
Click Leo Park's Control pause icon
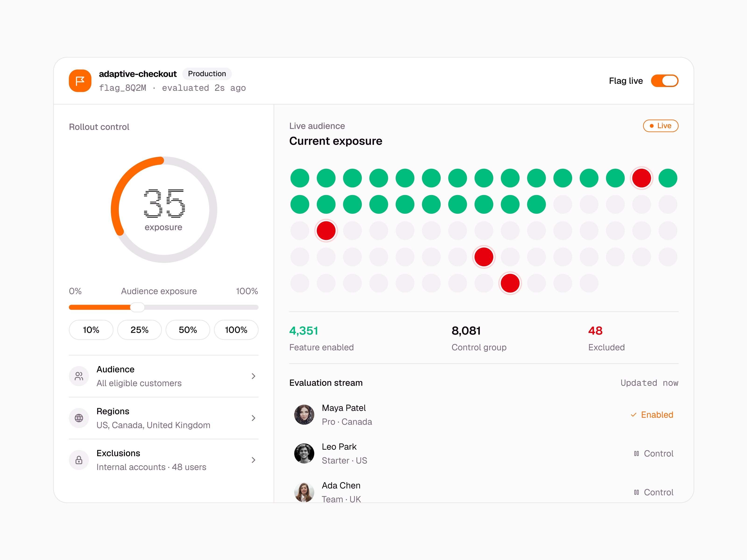tap(636, 453)
